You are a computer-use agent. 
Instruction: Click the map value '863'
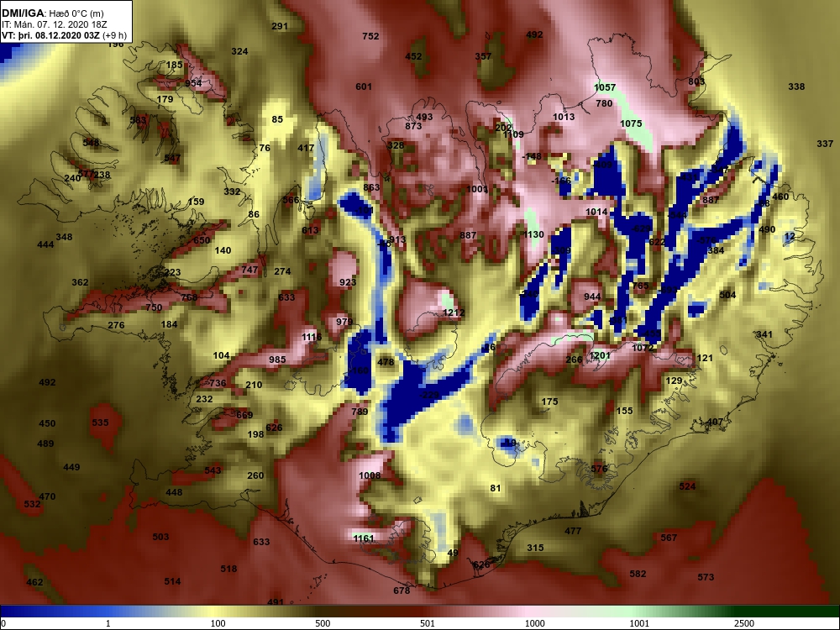(x=371, y=187)
